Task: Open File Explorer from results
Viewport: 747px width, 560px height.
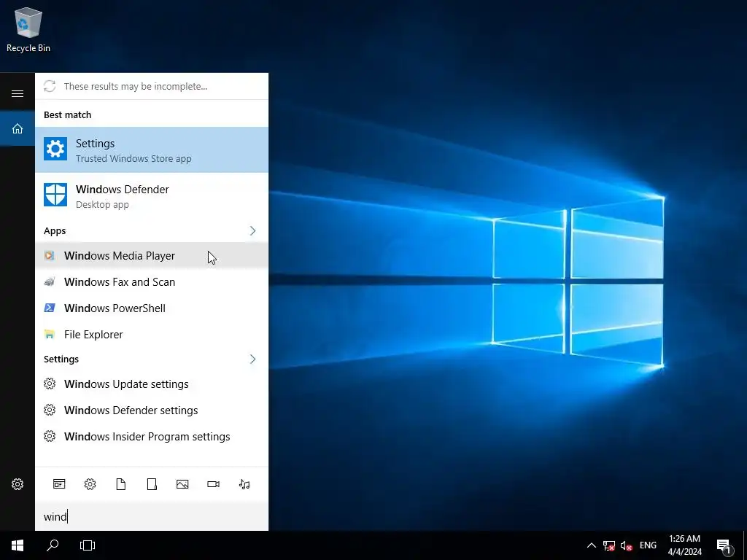Action: click(x=152, y=334)
